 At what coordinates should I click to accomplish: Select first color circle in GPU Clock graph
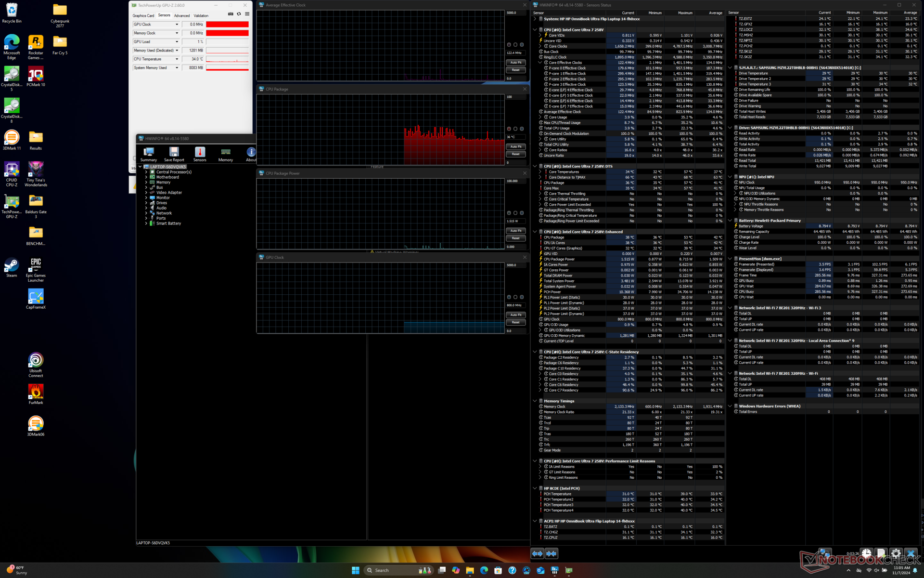509,297
